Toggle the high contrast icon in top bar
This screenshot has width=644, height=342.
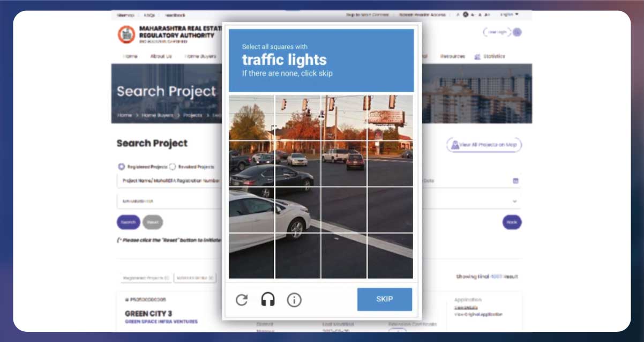[x=466, y=14]
